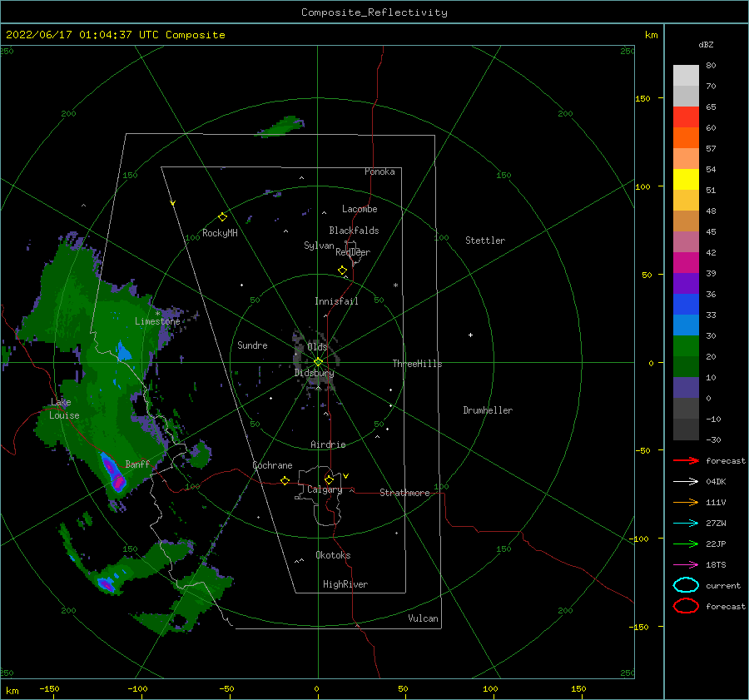The height and width of the screenshot is (700, 749).
Task: Click the white 04DK arrow in legend
Action: pos(686,481)
